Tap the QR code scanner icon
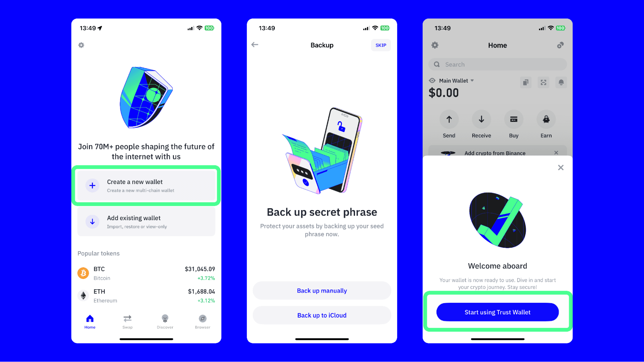This screenshot has width=644, height=362. pyautogui.click(x=543, y=81)
